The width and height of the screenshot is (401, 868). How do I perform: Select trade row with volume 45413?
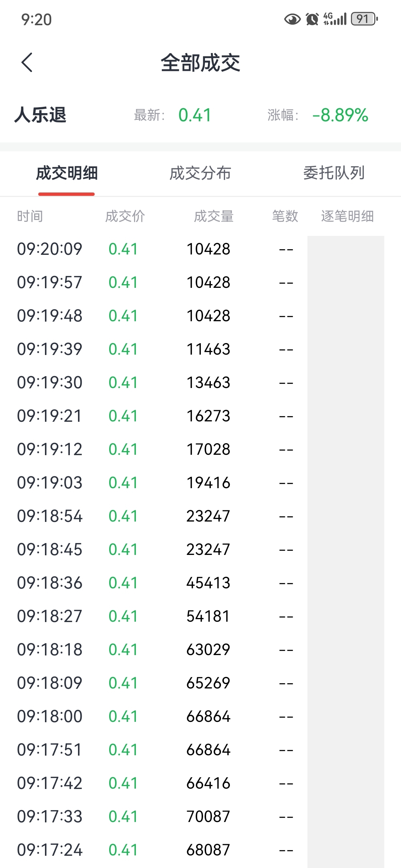[x=200, y=583]
